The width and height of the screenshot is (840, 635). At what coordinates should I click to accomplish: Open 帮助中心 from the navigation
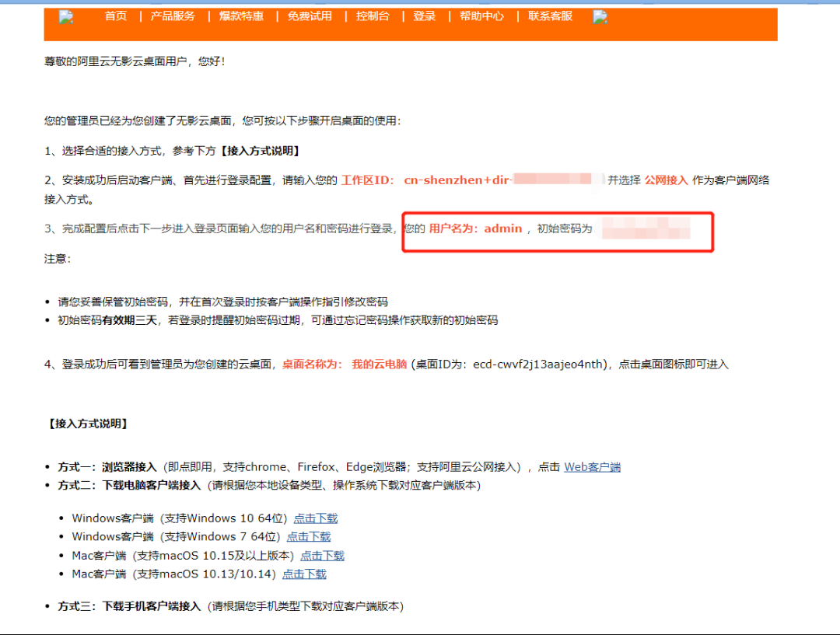pos(481,16)
